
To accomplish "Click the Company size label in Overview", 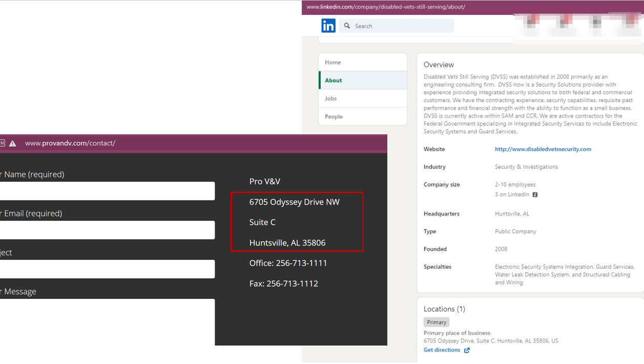I will (442, 185).
